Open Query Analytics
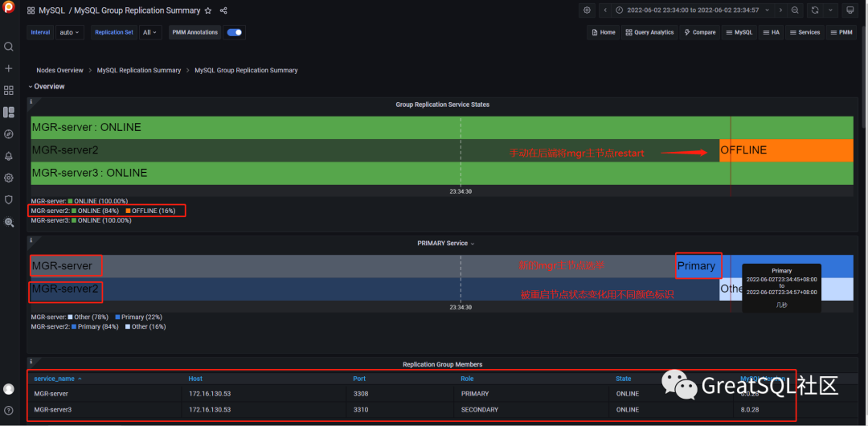Screen dimensions: 868x426 (649, 32)
